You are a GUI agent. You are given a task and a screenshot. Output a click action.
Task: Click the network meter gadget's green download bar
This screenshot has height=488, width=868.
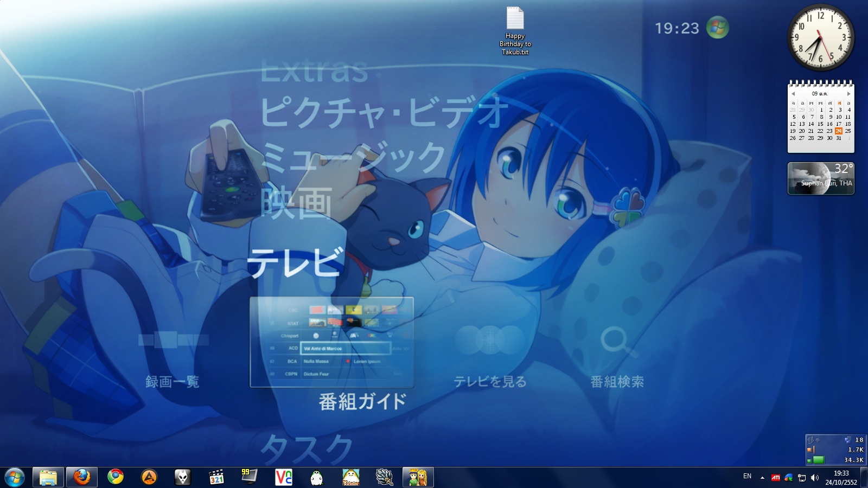(818, 460)
